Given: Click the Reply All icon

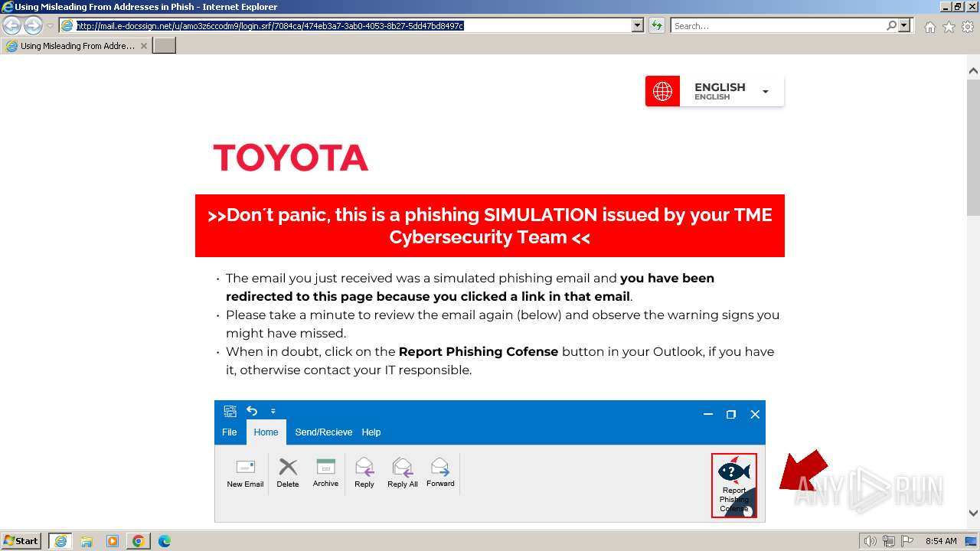Looking at the screenshot, I should tap(402, 467).
